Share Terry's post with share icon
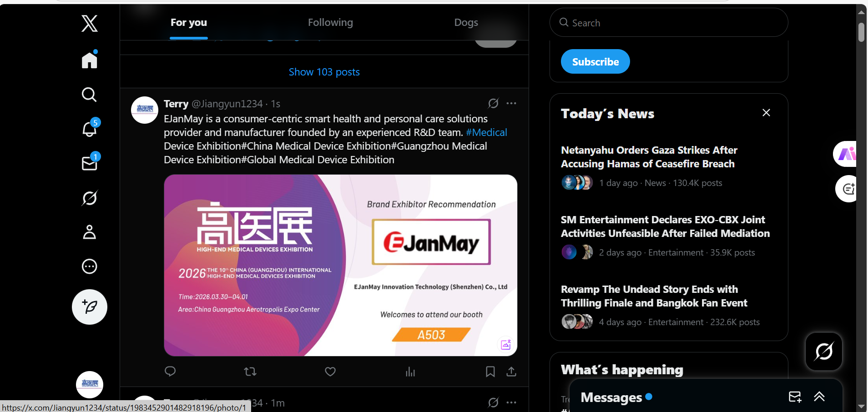The image size is (868, 412). tap(511, 372)
